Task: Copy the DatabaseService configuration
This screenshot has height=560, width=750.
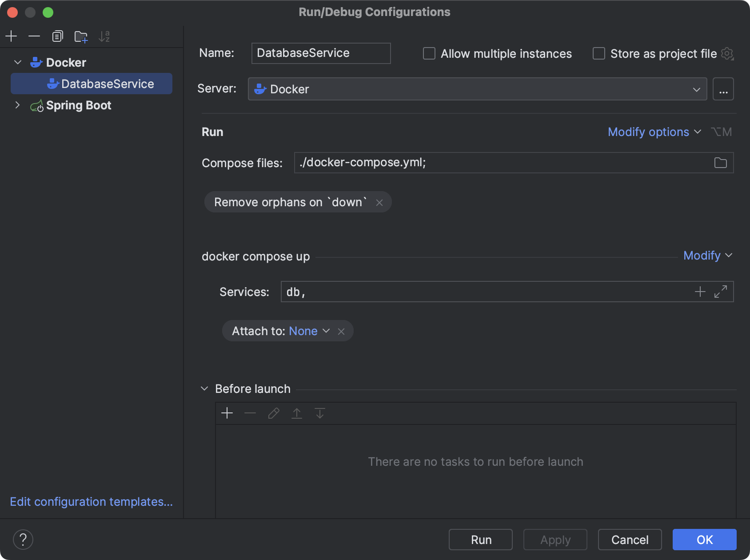Action: click(x=57, y=36)
